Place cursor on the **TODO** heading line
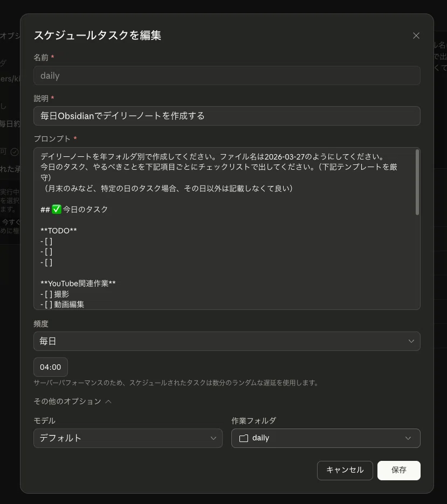The width and height of the screenshot is (447, 504). click(59, 231)
